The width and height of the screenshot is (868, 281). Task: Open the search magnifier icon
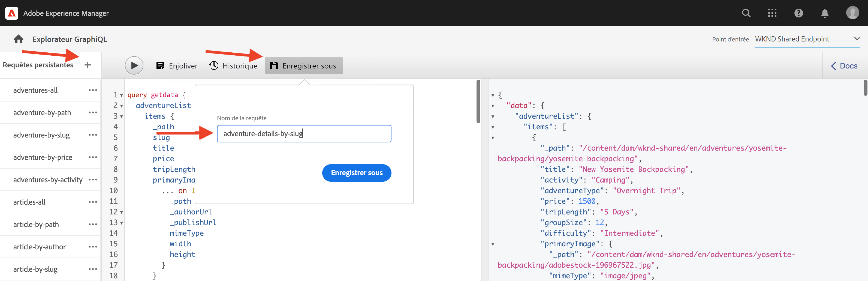tap(746, 13)
